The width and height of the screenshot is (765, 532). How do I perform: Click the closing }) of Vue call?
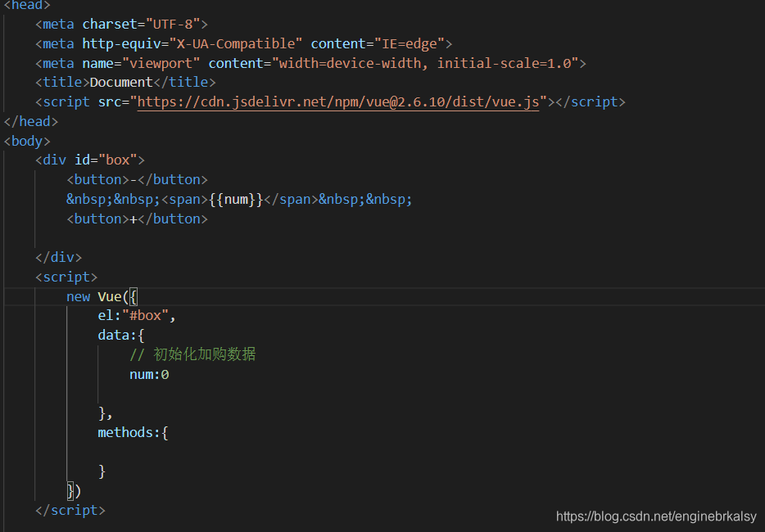click(75, 491)
